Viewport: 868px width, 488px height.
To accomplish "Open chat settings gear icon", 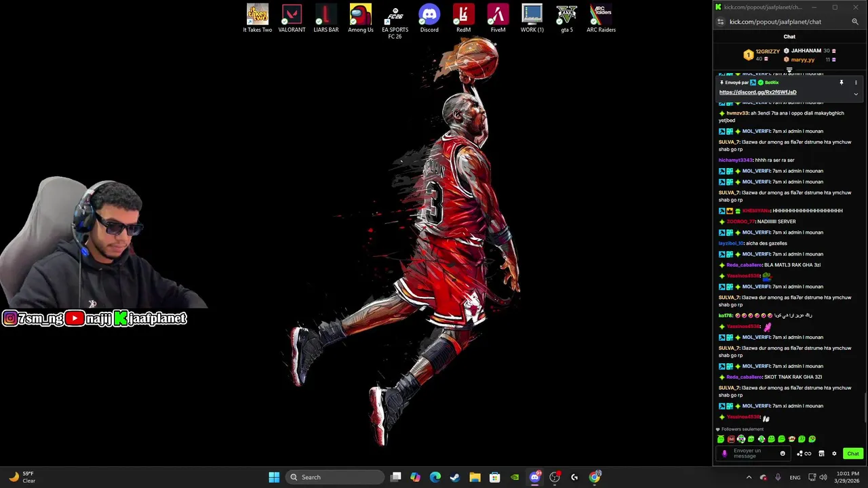I will (834, 453).
